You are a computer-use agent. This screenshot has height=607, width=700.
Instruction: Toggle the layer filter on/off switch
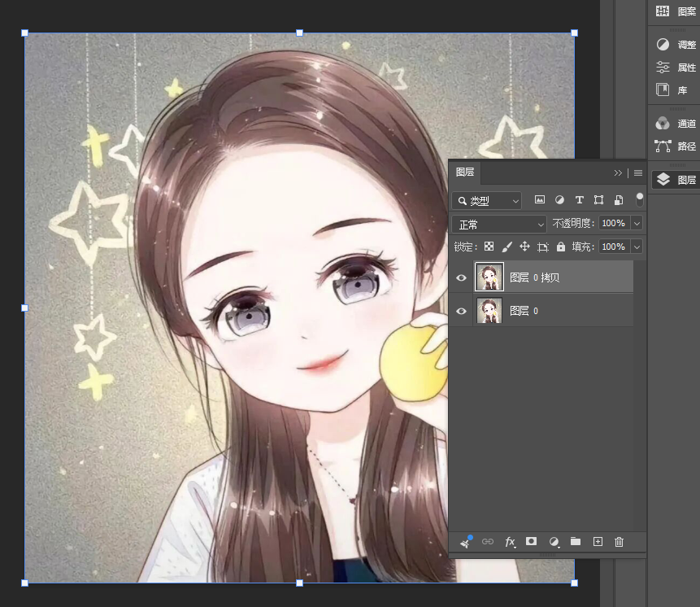click(639, 200)
